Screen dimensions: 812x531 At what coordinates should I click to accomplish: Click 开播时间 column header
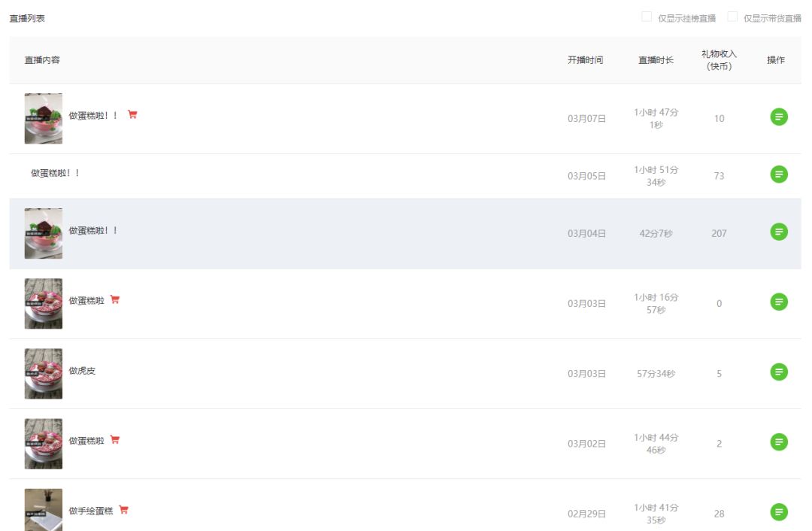click(585, 60)
